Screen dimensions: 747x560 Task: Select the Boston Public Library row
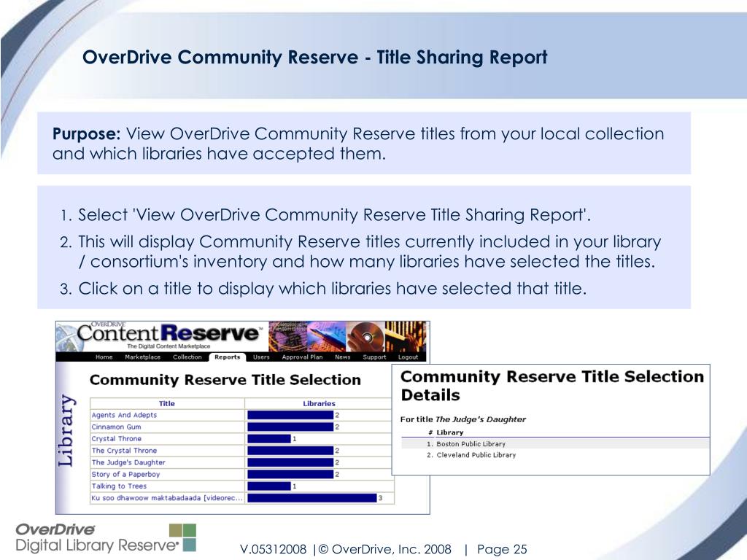tap(555, 444)
